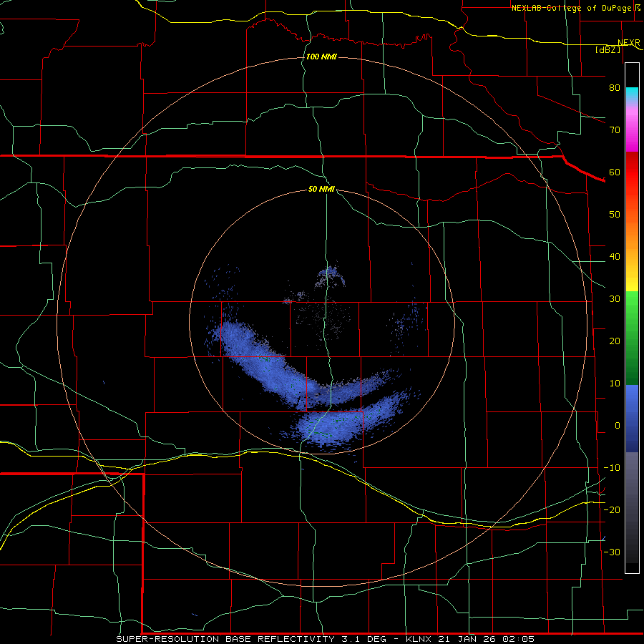644x644 pixels.
Task: Click the 40 value on the dBZ scale
Action: pyautogui.click(x=615, y=257)
